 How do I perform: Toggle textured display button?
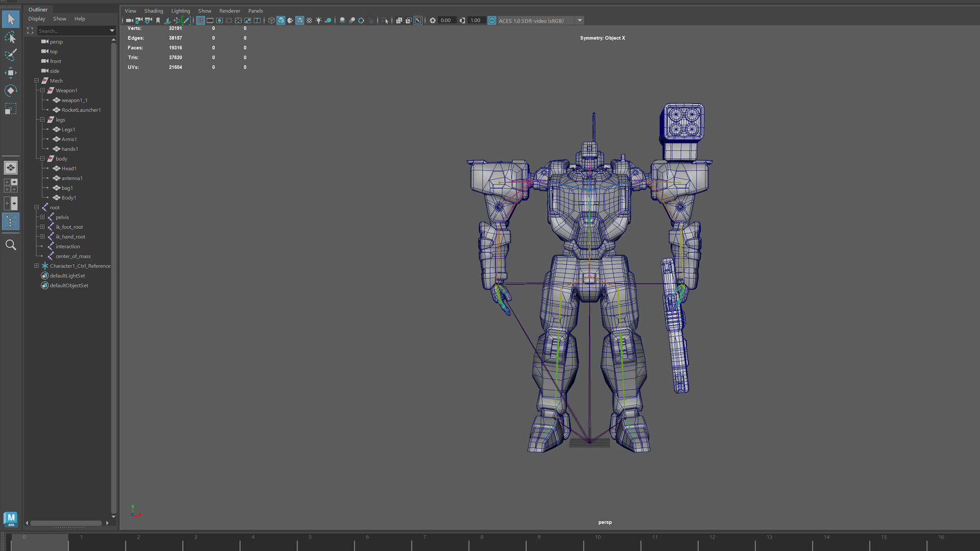(x=309, y=20)
